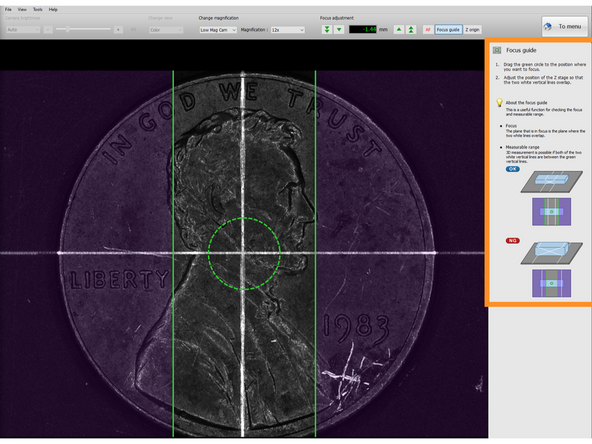
Task: Click the To menu button
Action: [564, 26]
